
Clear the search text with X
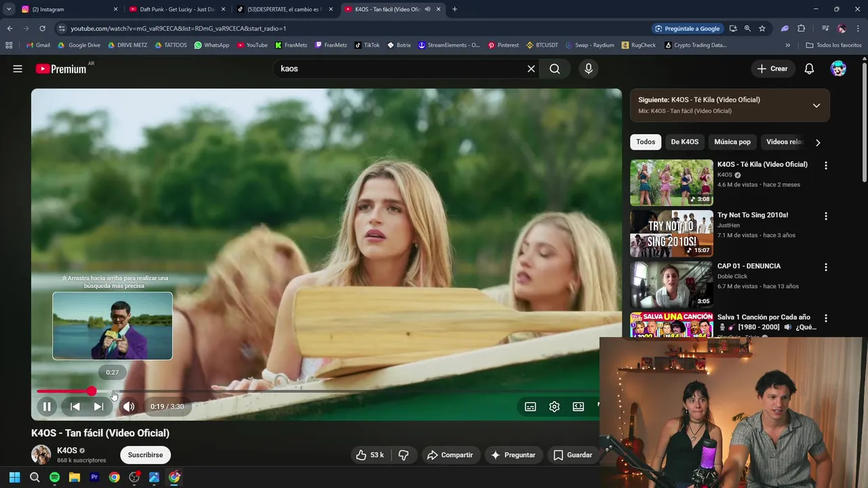click(531, 68)
